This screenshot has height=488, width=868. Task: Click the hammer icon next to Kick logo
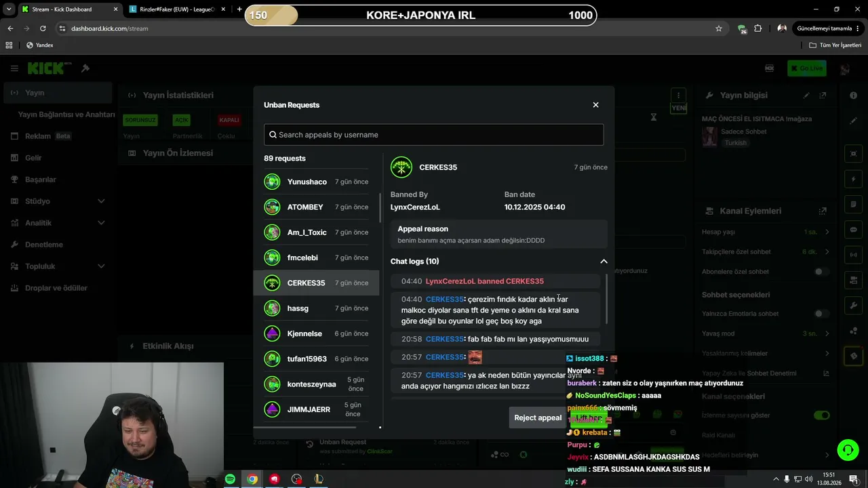[x=85, y=68]
